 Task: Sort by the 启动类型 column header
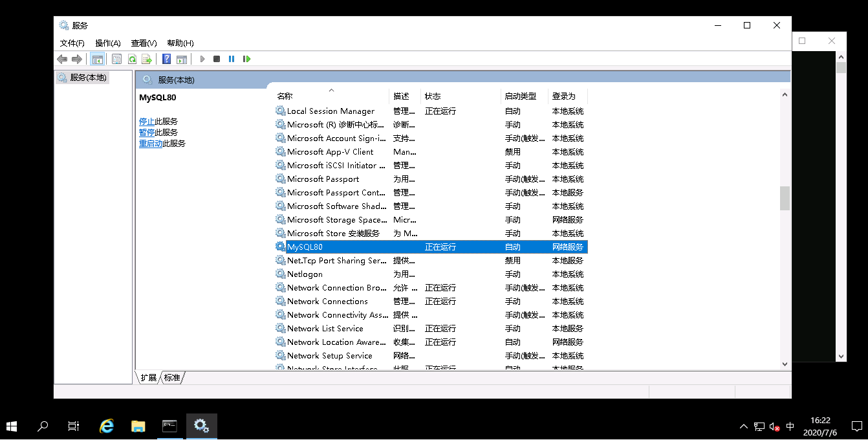click(x=525, y=96)
